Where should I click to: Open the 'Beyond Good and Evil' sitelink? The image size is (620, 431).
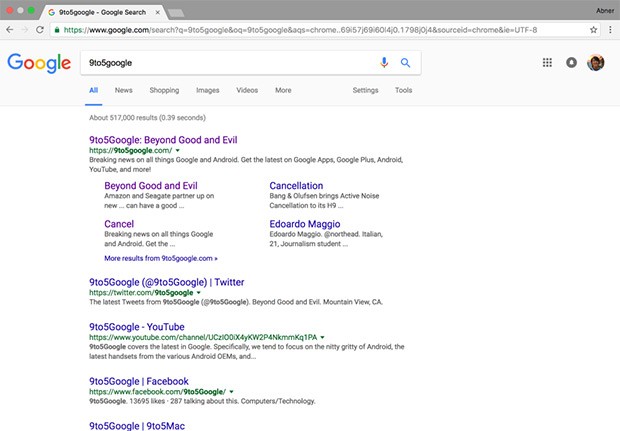pos(151,186)
